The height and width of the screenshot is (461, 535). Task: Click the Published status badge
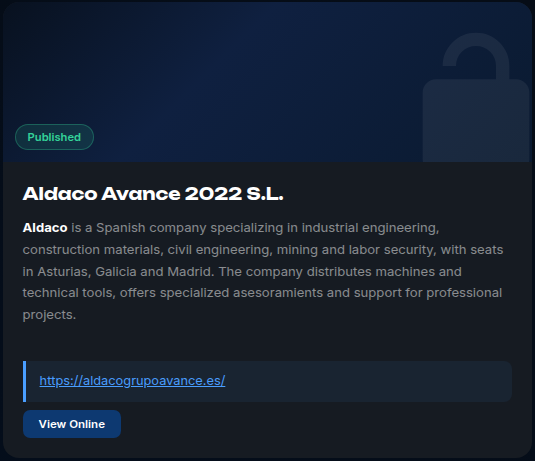point(54,137)
